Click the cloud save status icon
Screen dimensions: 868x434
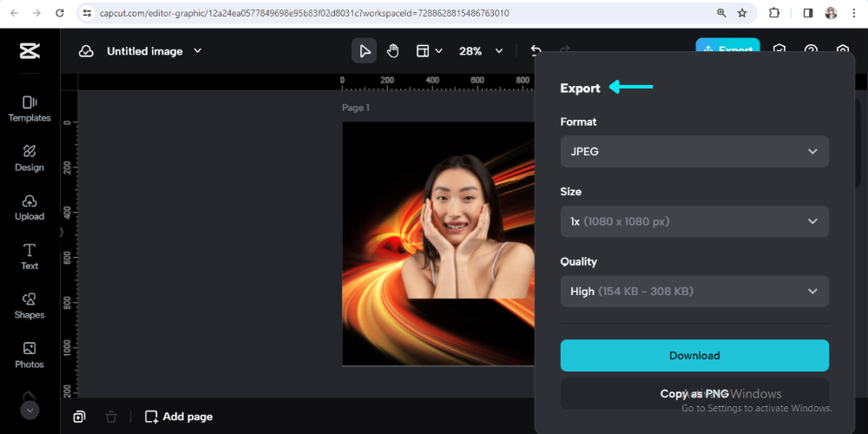click(86, 51)
